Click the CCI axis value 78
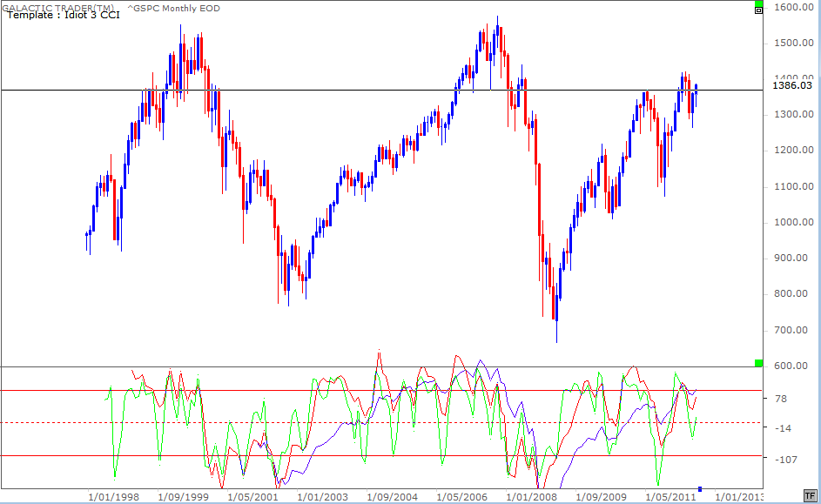This screenshot has width=821, height=504. pyautogui.click(x=781, y=399)
